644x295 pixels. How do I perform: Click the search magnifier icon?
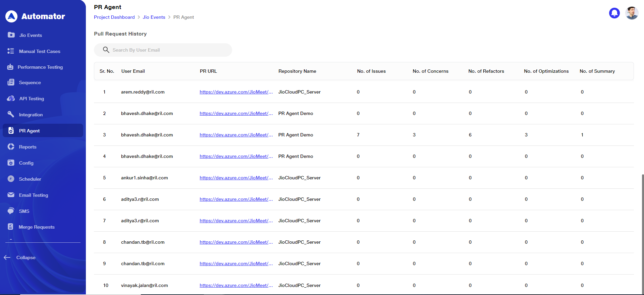106,50
